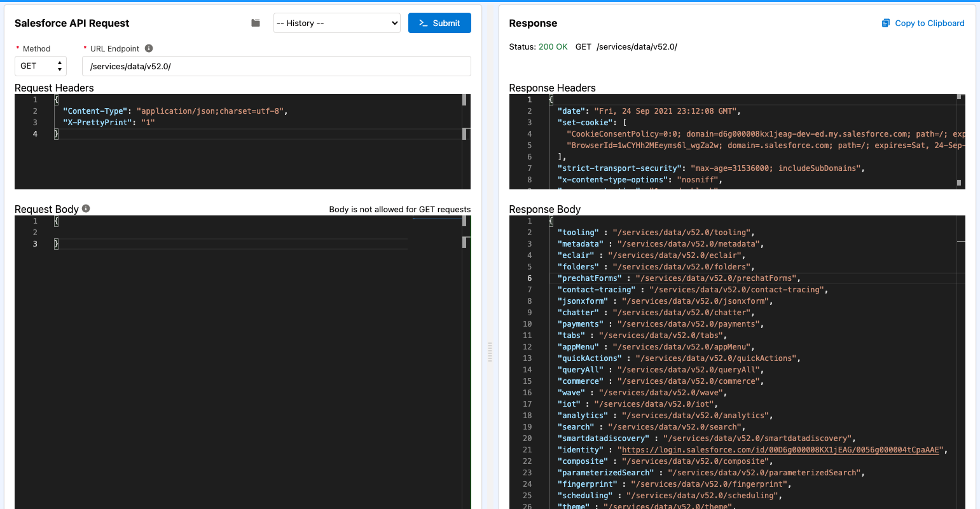
Task: Click the Response Headers editor scrollbar
Action: 960,142
